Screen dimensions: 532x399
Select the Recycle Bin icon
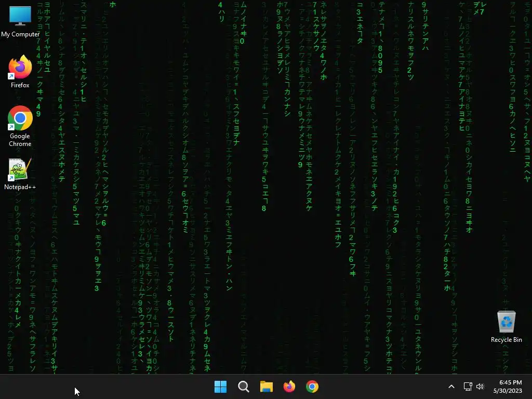click(506, 327)
